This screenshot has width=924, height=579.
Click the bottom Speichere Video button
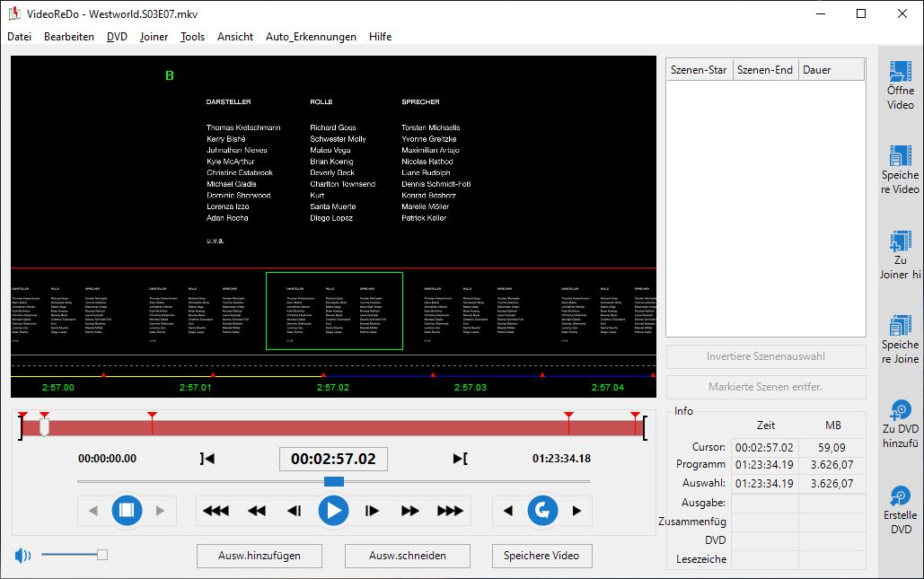pyautogui.click(x=541, y=556)
